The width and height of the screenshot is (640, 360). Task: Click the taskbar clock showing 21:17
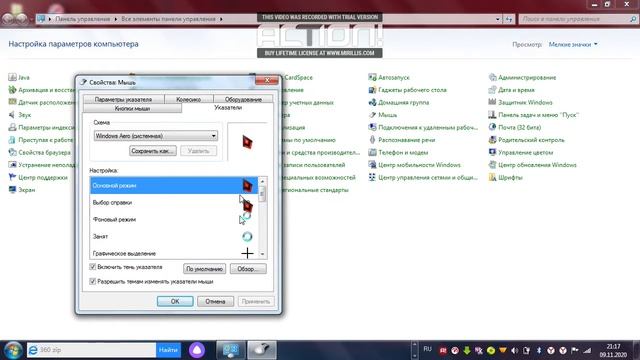[x=613, y=351]
